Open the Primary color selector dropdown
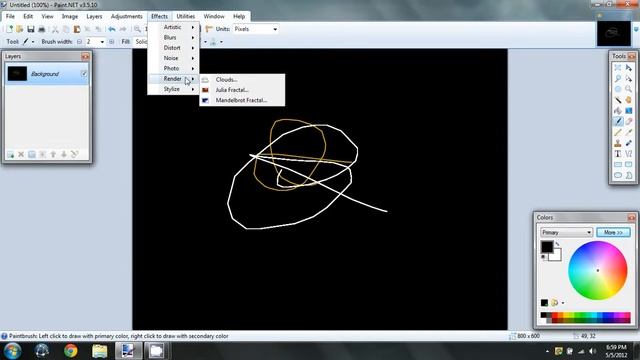The image size is (640, 360). (566, 232)
